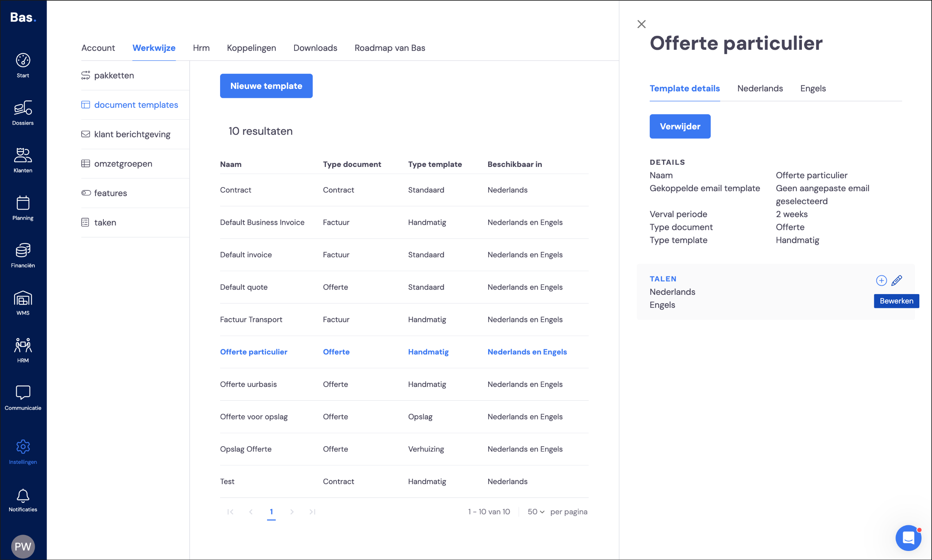Image resolution: width=932 pixels, height=560 pixels.
Task: Open Default Business Invoice template
Action: point(404,223)
